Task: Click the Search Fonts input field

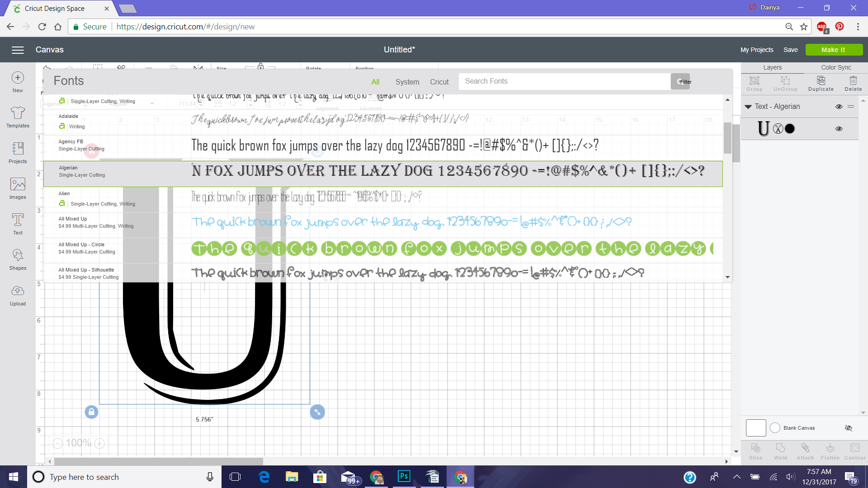Action: pos(564,81)
